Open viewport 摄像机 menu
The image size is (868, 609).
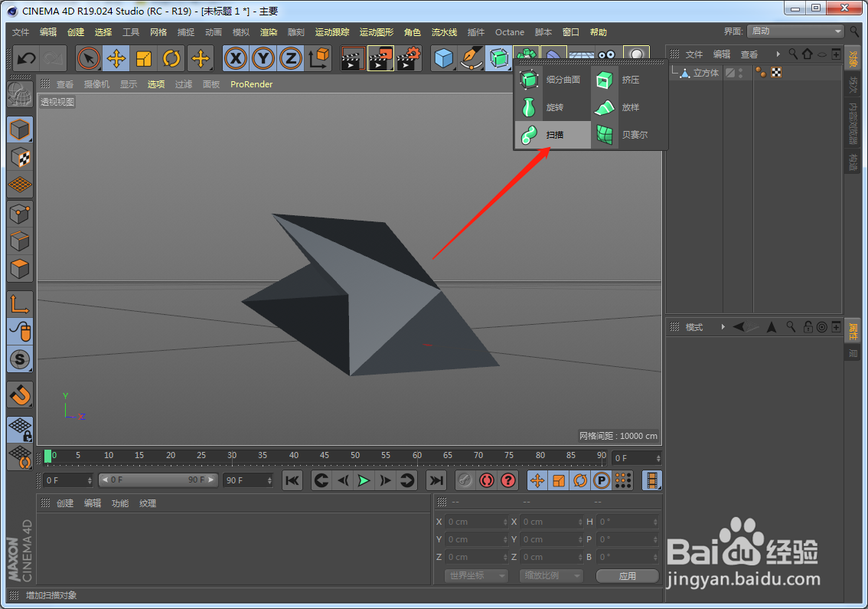tap(97, 84)
